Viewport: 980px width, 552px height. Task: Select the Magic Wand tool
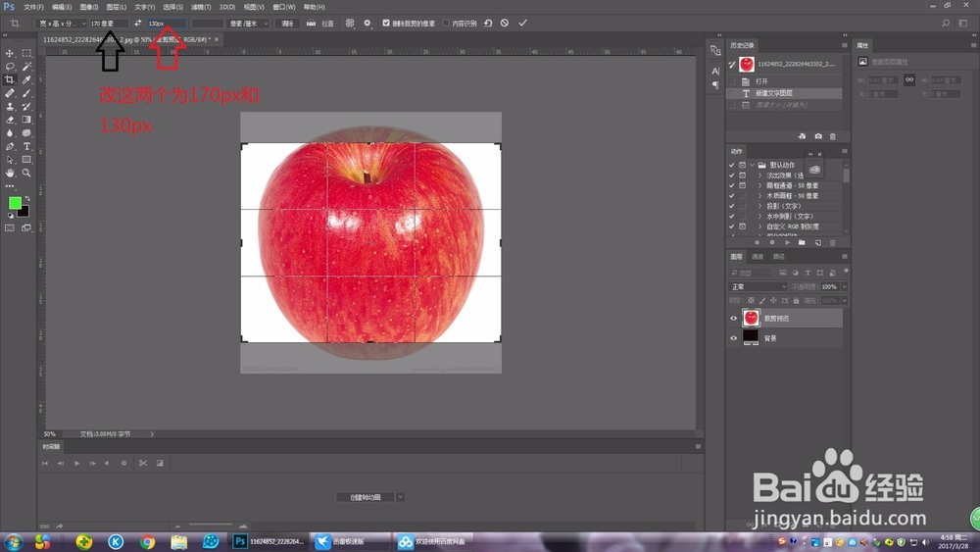[x=26, y=67]
